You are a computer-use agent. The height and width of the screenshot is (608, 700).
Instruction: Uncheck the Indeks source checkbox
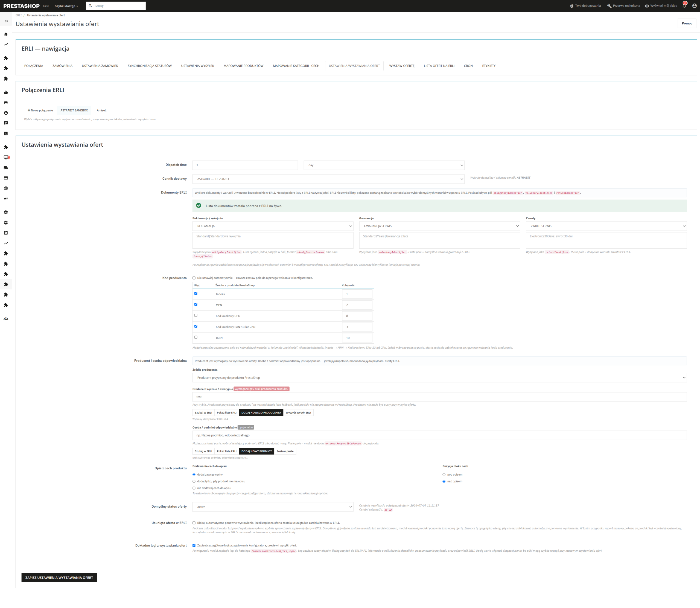(x=196, y=293)
